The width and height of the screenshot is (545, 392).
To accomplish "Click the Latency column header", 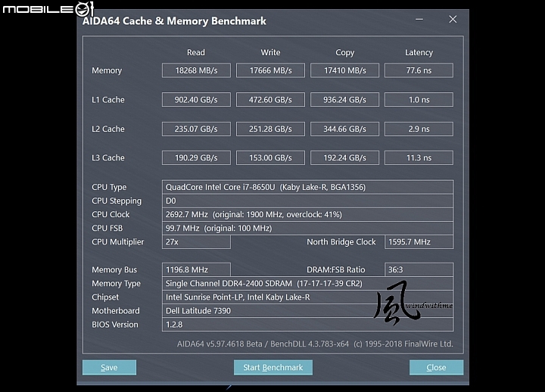I will [x=419, y=52].
